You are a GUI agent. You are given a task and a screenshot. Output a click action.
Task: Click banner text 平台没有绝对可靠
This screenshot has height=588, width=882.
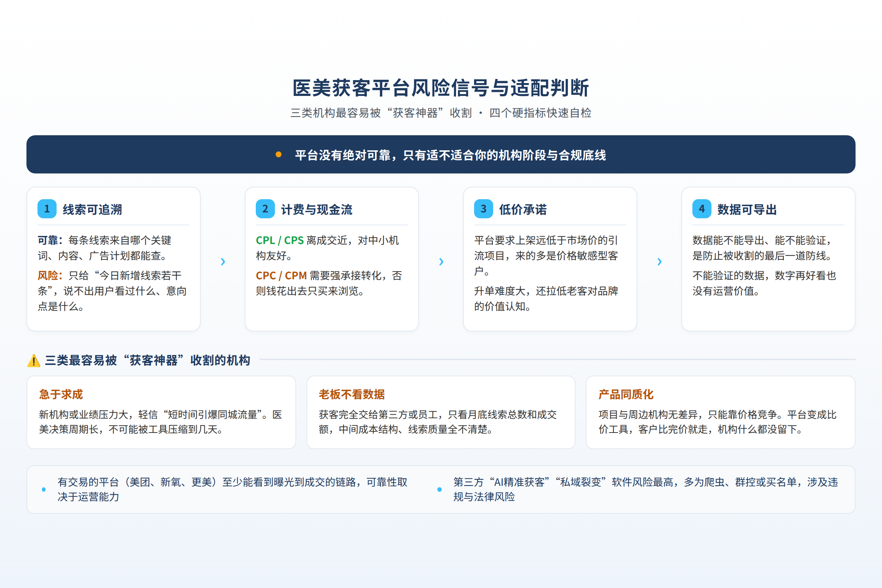450,155
